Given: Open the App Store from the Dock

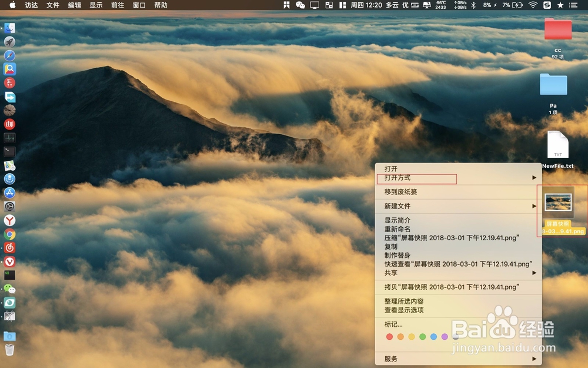Looking at the screenshot, I should 9,193.
